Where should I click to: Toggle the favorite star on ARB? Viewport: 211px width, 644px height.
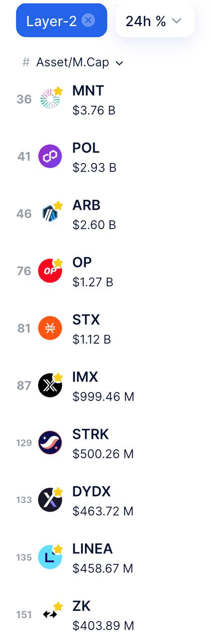(58, 205)
